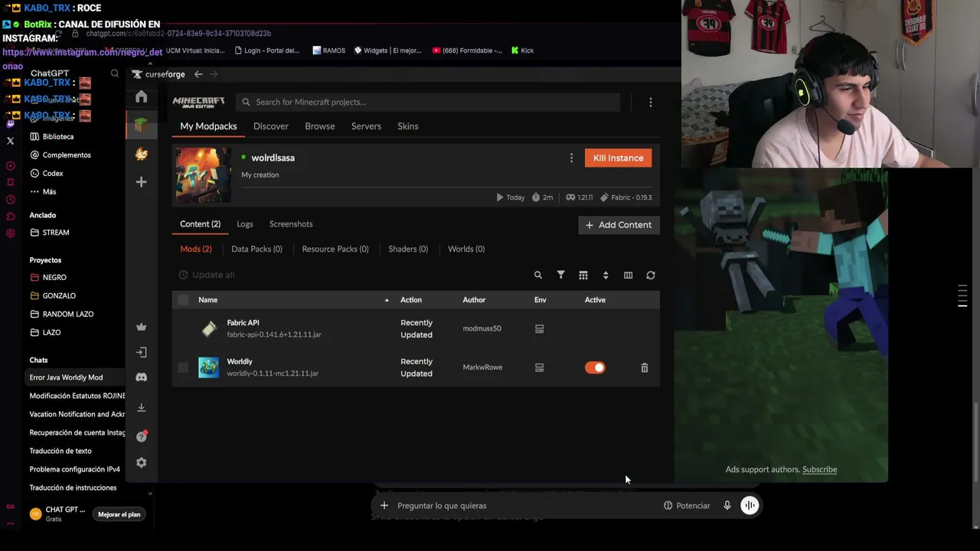Screen dimensions: 980x551
Task: Show Shaders (0) category
Action: click(x=408, y=249)
